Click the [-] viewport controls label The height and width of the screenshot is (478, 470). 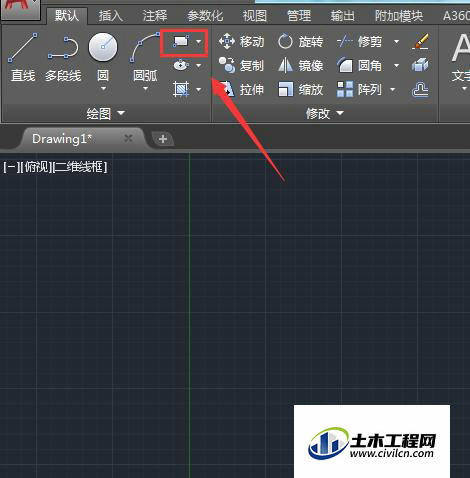(x=11, y=167)
